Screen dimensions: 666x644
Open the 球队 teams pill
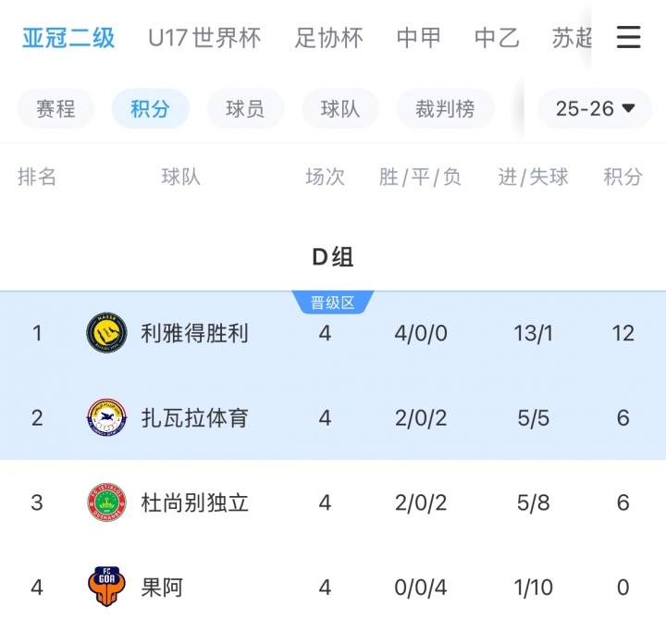click(x=340, y=109)
